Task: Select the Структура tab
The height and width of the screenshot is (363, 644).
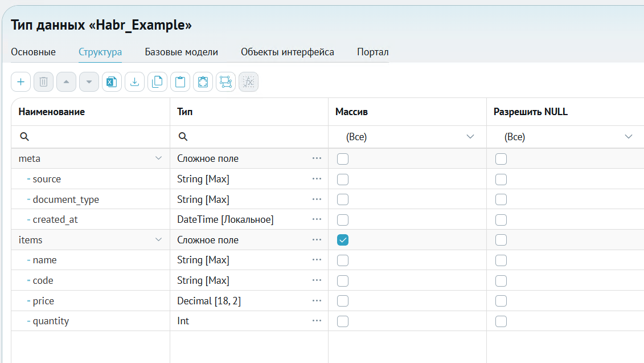Action: [x=100, y=52]
